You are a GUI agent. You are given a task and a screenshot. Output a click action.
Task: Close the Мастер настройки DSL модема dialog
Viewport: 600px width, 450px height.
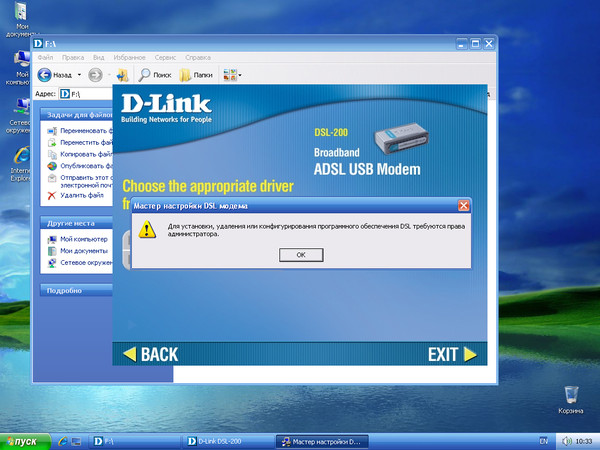coord(463,206)
